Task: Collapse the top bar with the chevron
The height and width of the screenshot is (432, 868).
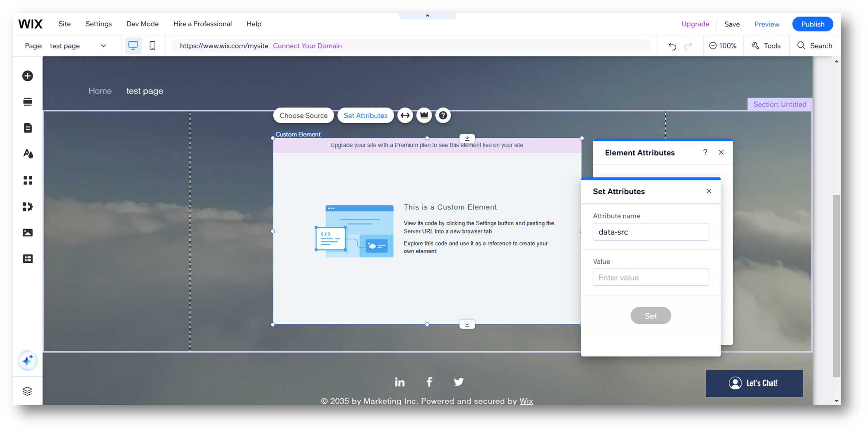Action: point(427,15)
